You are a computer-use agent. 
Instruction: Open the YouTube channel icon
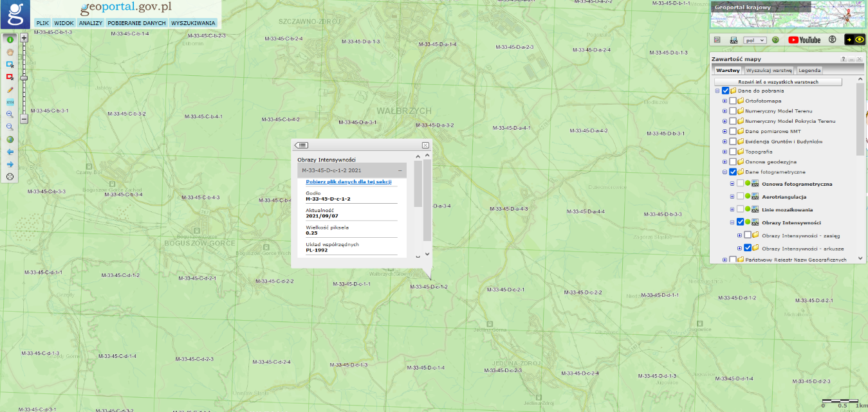click(x=804, y=40)
